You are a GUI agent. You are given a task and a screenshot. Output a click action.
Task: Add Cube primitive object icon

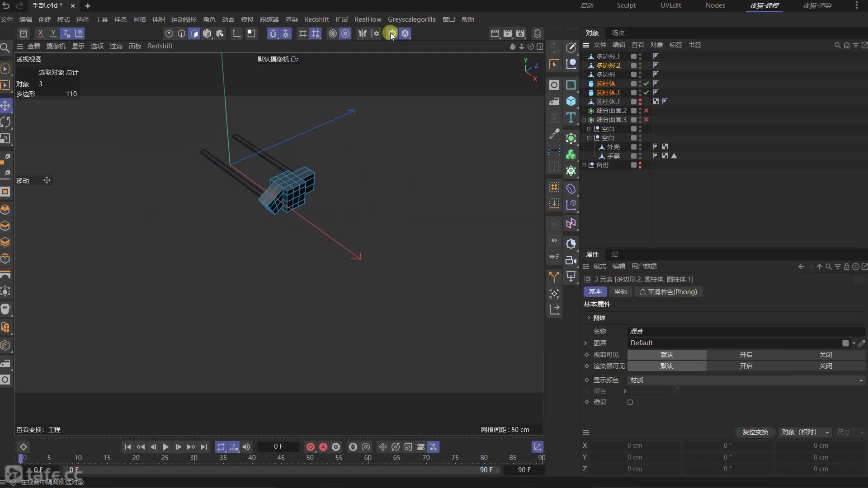[571, 101]
